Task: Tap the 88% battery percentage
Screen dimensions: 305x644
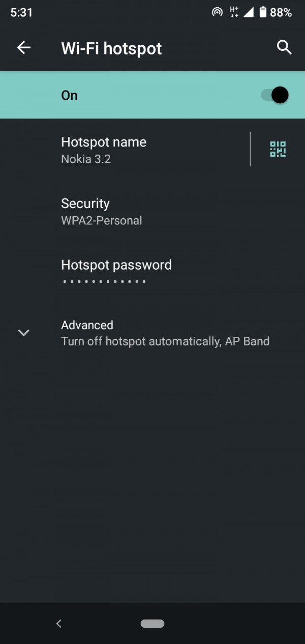Action: [x=281, y=13]
